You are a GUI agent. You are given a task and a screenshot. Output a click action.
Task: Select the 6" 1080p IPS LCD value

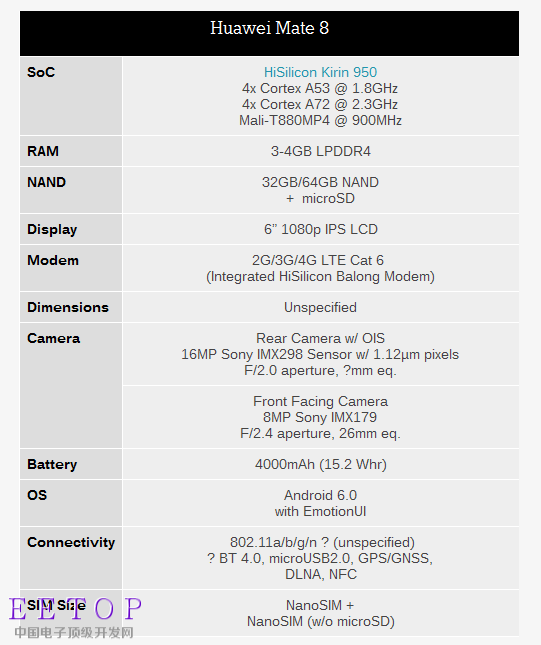[320, 230]
